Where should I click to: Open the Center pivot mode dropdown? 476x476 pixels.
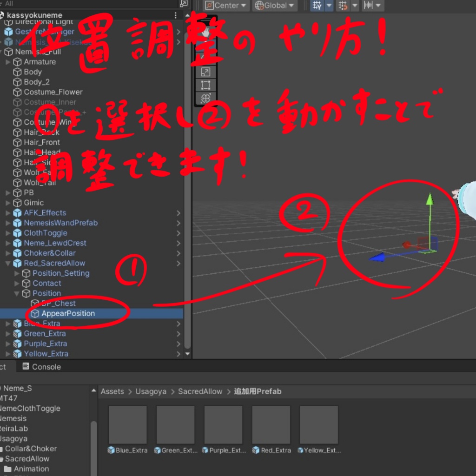[225, 5]
